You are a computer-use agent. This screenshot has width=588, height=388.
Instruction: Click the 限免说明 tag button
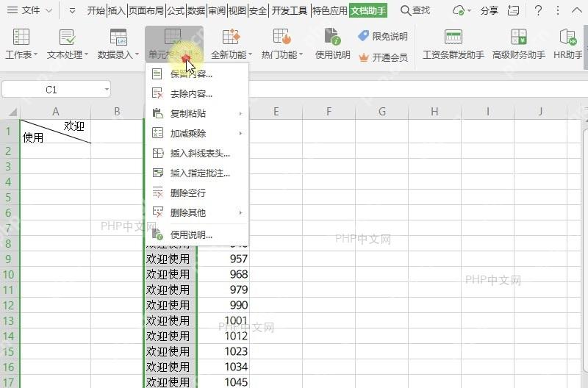(383, 36)
